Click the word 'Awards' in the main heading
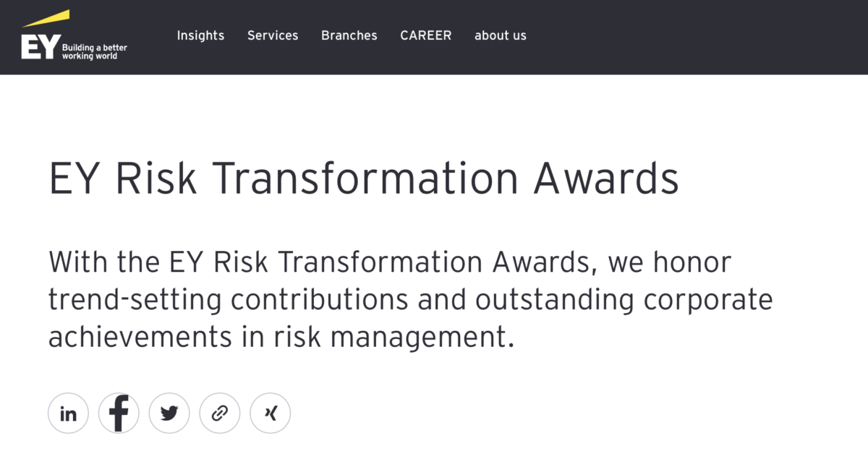 606,177
